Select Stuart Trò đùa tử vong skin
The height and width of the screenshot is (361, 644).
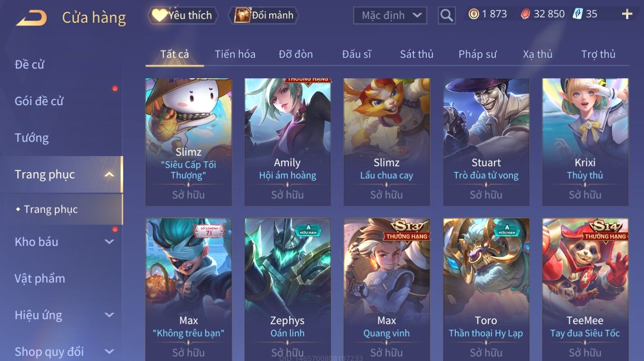click(486, 142)
